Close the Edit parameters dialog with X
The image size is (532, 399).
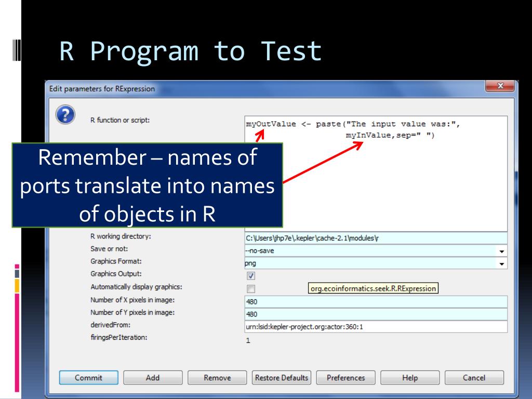[x=500, y=86]
